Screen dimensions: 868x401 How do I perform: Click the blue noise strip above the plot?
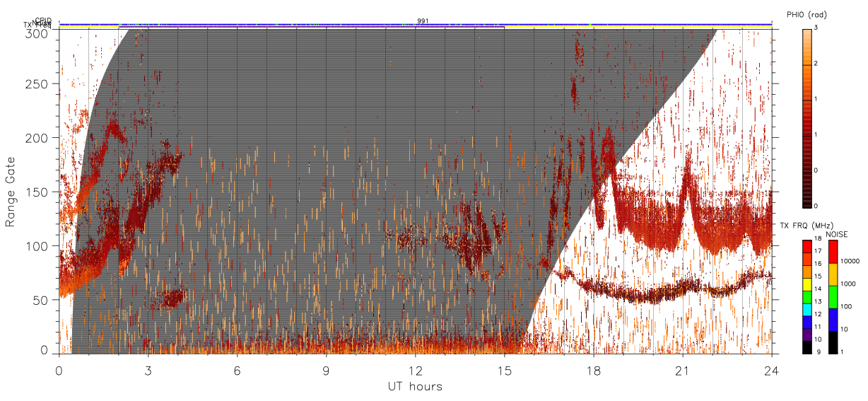point(415,23)
